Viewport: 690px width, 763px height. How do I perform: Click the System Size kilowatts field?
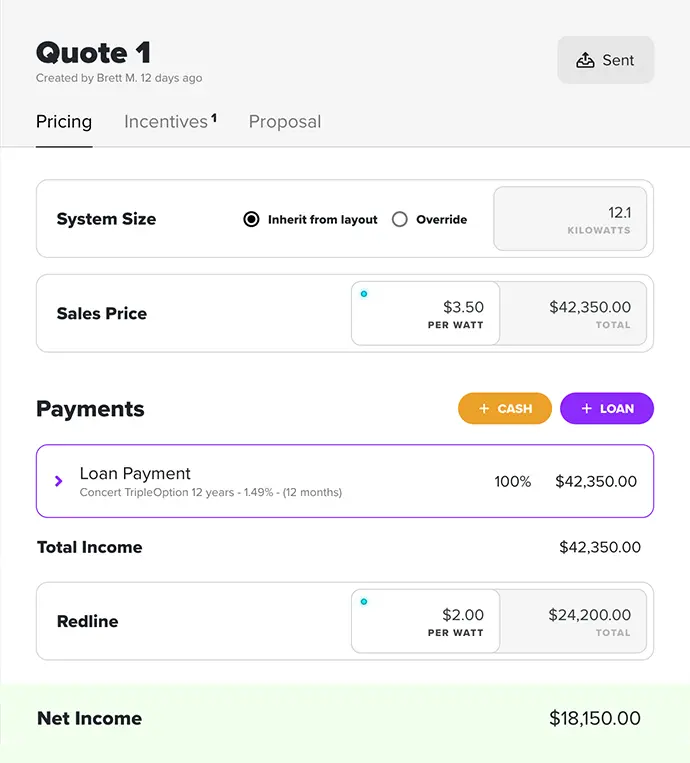(x=570, y=219)
